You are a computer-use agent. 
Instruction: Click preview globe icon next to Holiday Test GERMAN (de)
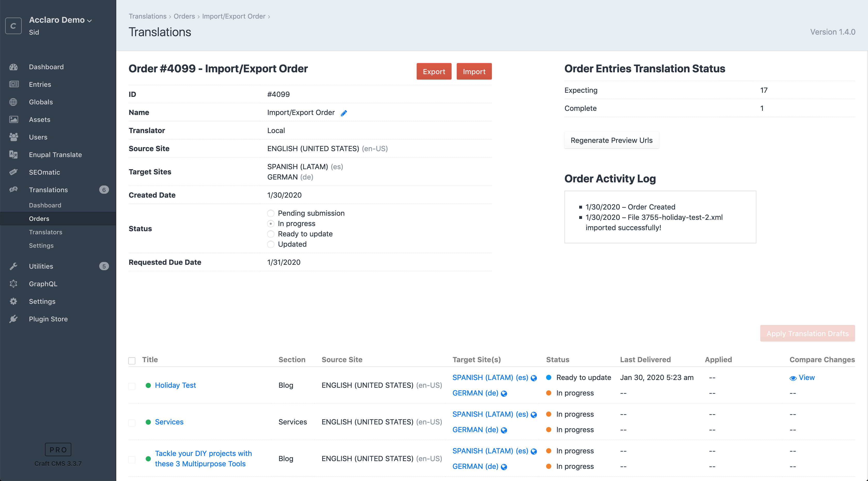pos(504,393)
